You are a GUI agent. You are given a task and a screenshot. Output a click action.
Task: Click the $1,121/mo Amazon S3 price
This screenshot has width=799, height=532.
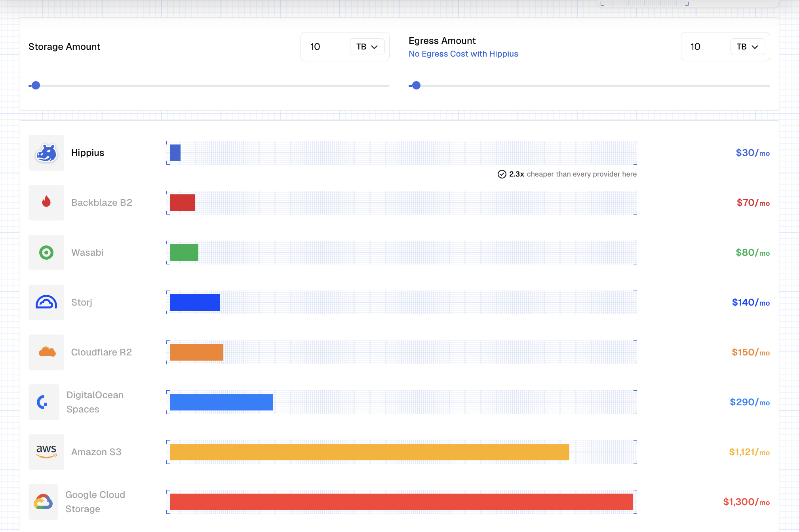(750, 452)
